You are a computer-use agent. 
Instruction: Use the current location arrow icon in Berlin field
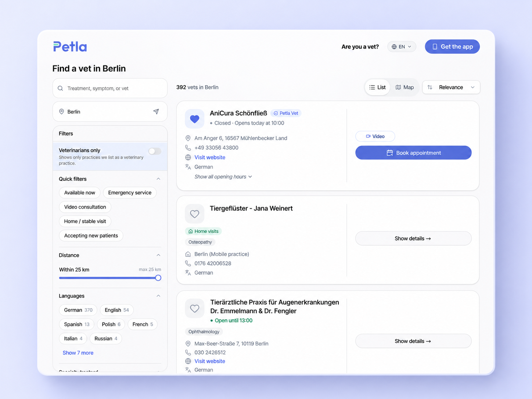click(156, 112)
